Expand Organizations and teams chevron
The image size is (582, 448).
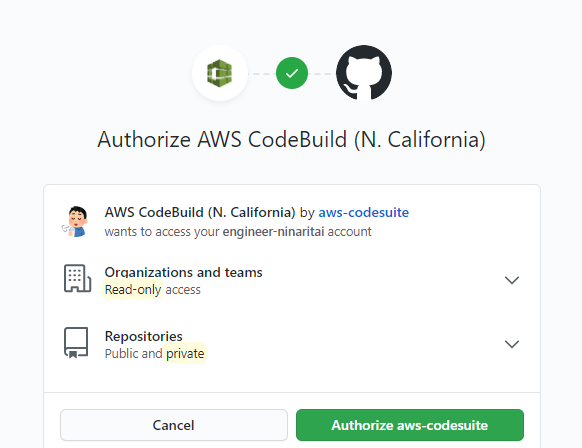point(512,280)
